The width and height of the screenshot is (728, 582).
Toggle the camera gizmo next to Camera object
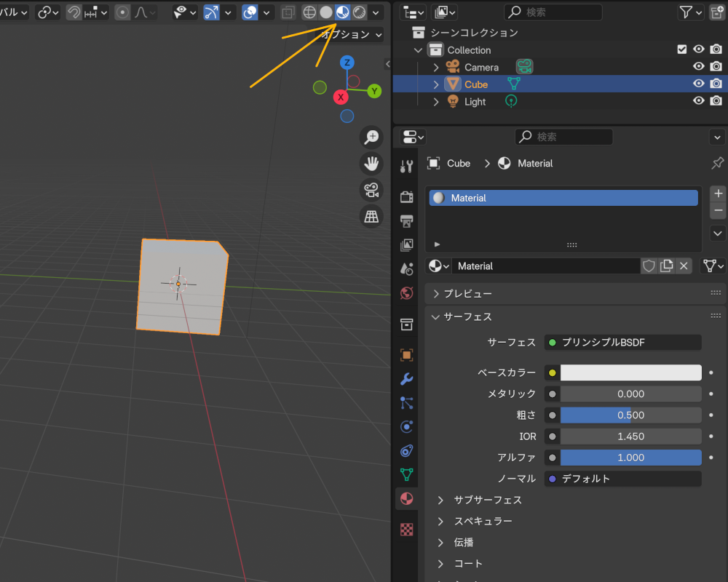click(x=524, y=66)
